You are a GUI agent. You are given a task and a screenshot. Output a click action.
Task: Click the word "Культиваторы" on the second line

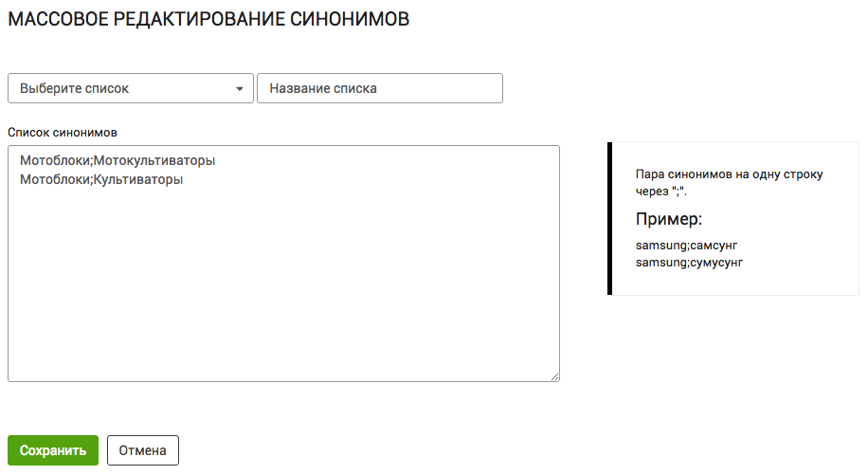coord(137,178)
